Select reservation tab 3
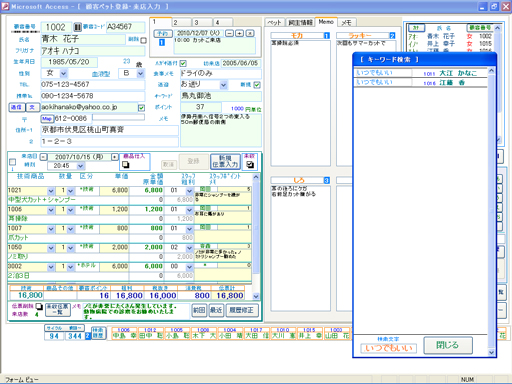 tap(202, 22)
